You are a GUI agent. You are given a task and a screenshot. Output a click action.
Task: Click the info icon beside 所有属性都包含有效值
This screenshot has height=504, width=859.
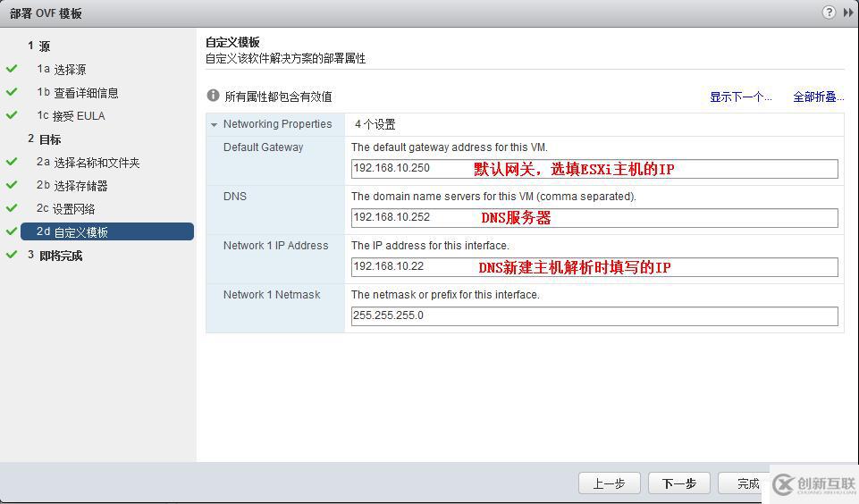pos(213,96)
